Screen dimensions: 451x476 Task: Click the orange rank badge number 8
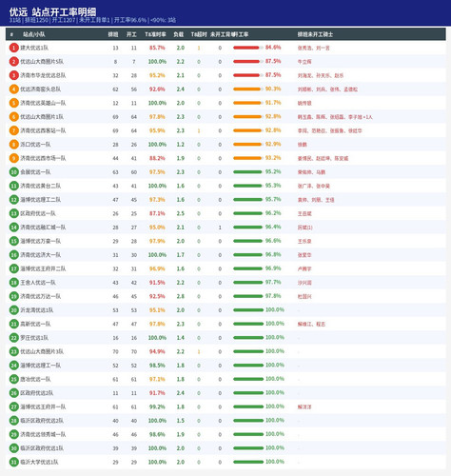click(13, 145)
